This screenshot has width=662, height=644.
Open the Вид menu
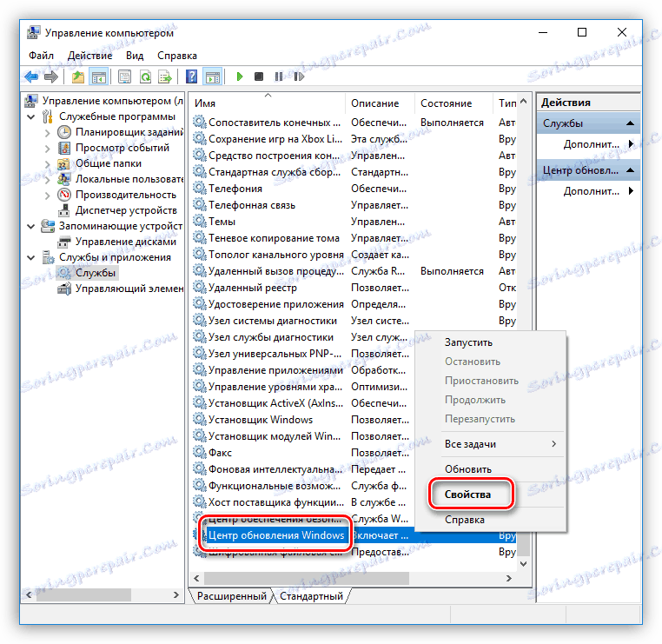point(135,56)
